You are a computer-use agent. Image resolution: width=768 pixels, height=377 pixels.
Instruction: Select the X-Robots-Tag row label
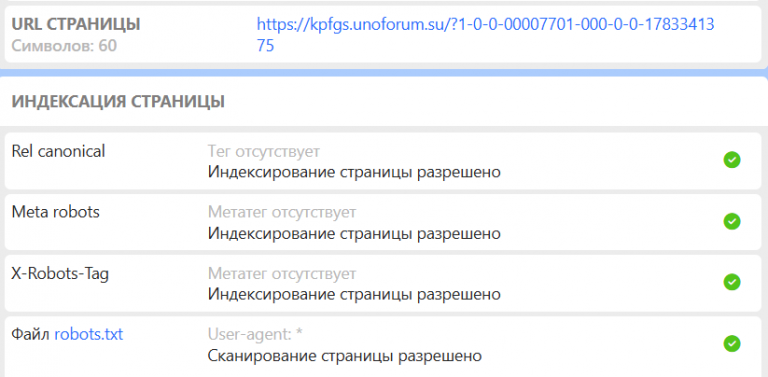60,274
